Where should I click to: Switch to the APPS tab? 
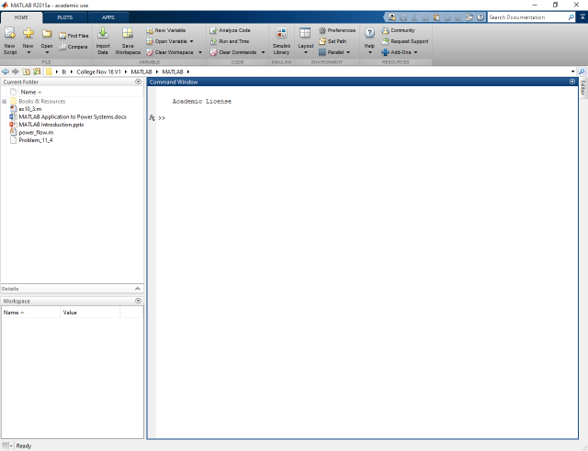click(108, 17)
